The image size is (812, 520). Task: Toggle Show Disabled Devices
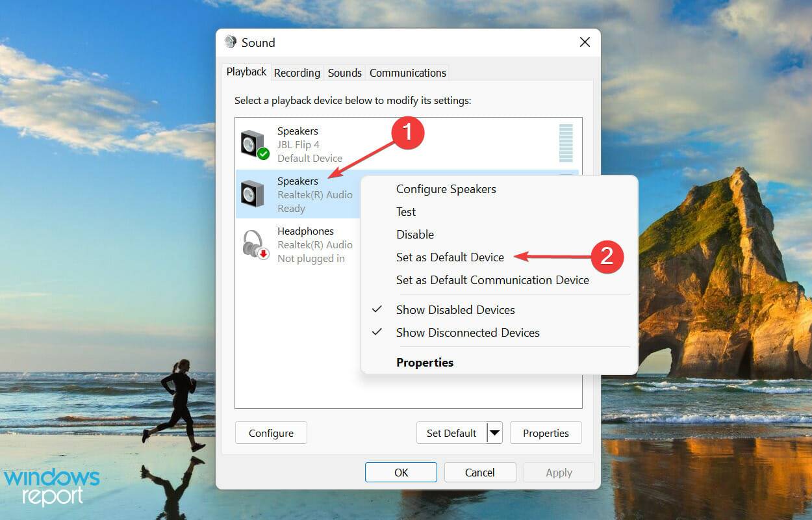pyautogui.click(x=455, y=310)
